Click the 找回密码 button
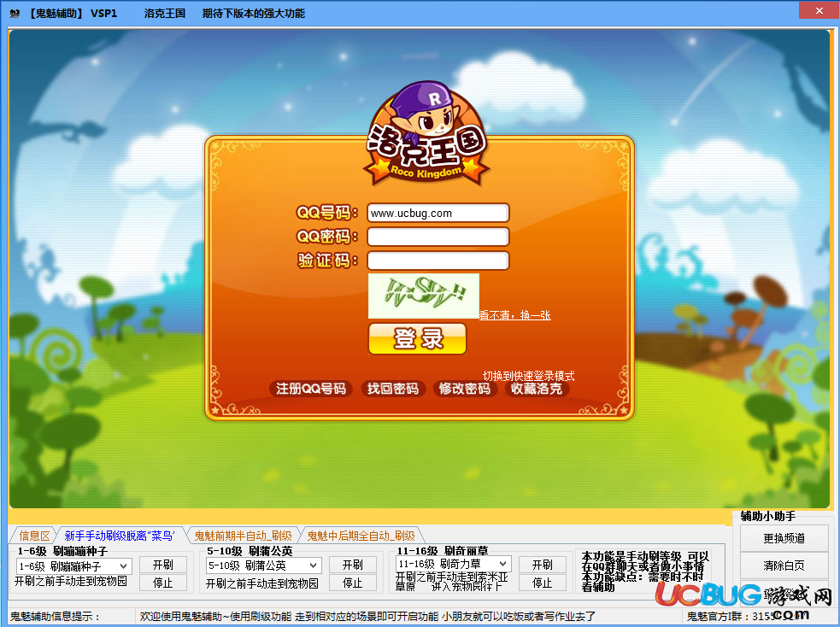Image resolution: width=840 pixels, height=627 pixels. click(x=393, y=389)
